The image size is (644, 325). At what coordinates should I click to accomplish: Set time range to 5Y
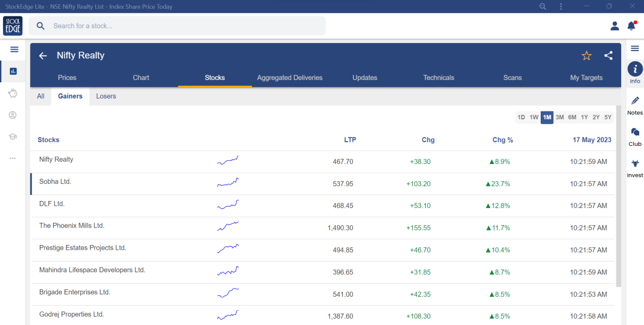(x=608, y=118)
